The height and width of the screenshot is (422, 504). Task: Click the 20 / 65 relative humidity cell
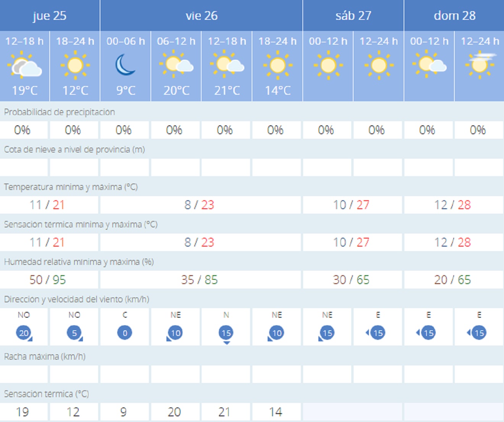tap(452, 280)
